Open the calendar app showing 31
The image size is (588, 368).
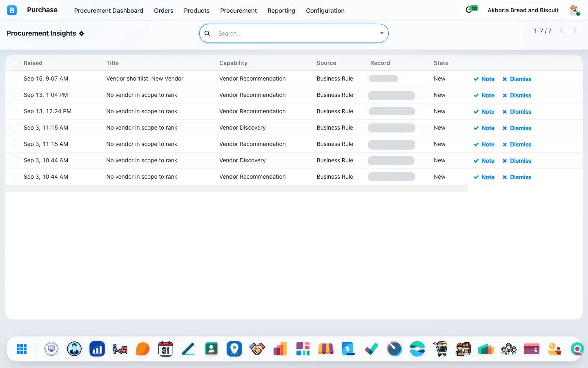(x=166, y=349)
